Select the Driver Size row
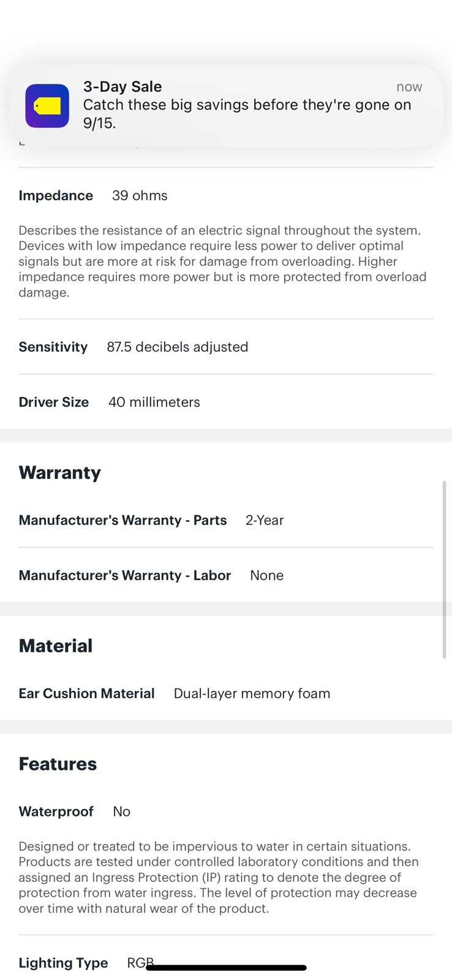Screen dimensions: 452x980 226,402
